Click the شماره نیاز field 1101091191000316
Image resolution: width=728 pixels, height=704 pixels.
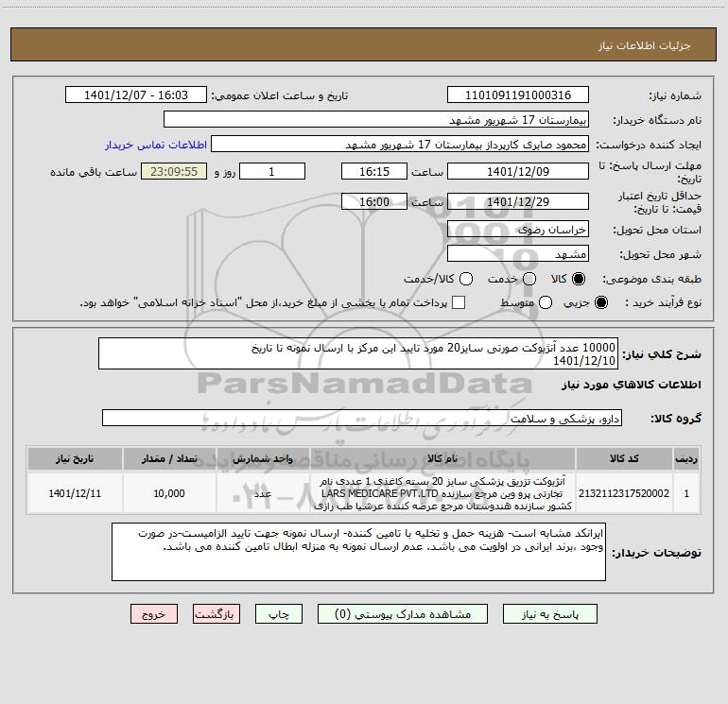tap(518, 95)
